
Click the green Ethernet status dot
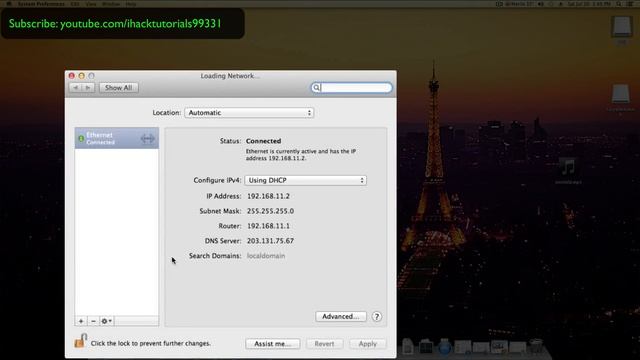coord(81,139)
